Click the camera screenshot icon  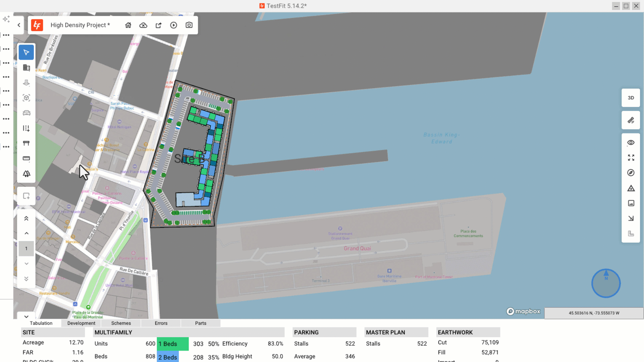[x=189, y=25]
